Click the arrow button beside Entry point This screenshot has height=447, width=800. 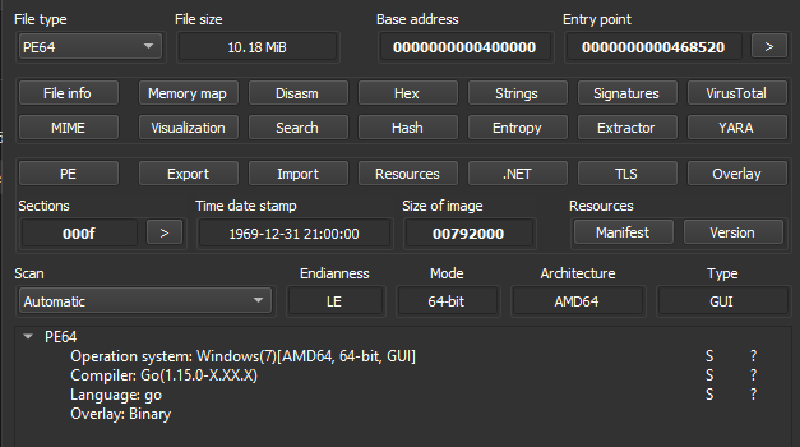tap(768, 46)
